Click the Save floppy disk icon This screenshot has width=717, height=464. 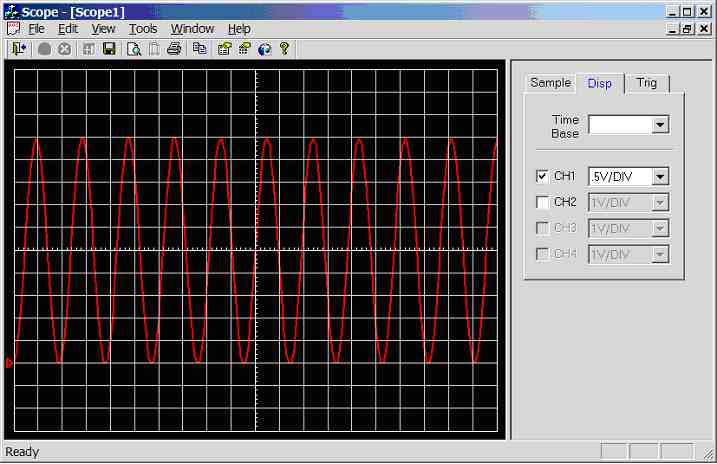(108, 48)
